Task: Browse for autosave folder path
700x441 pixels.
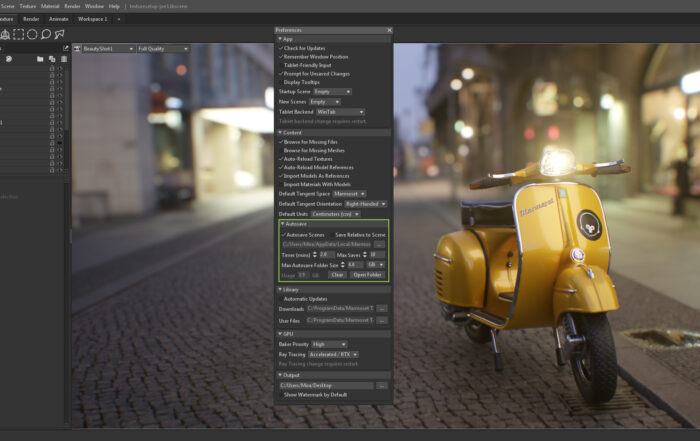Action: click(379, 245)
